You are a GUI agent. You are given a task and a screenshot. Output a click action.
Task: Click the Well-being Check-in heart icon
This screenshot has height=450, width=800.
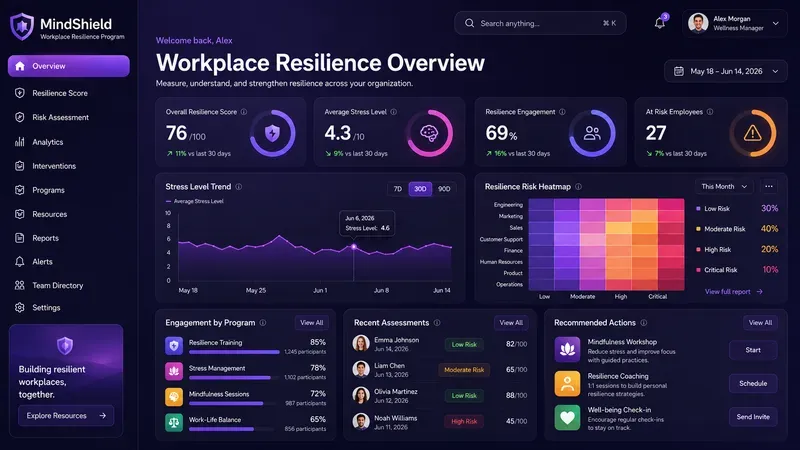pyautogui.click(x=567, y=417)
